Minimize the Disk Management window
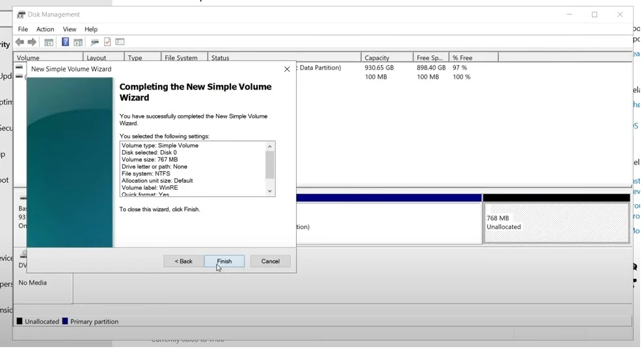 [569, 14]
